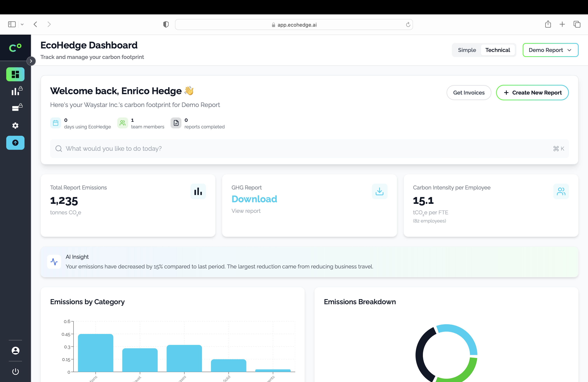The height and width of the screenshot is (382, 588).
Task: Click the logout power icon
Action: (x=15, y=371)
